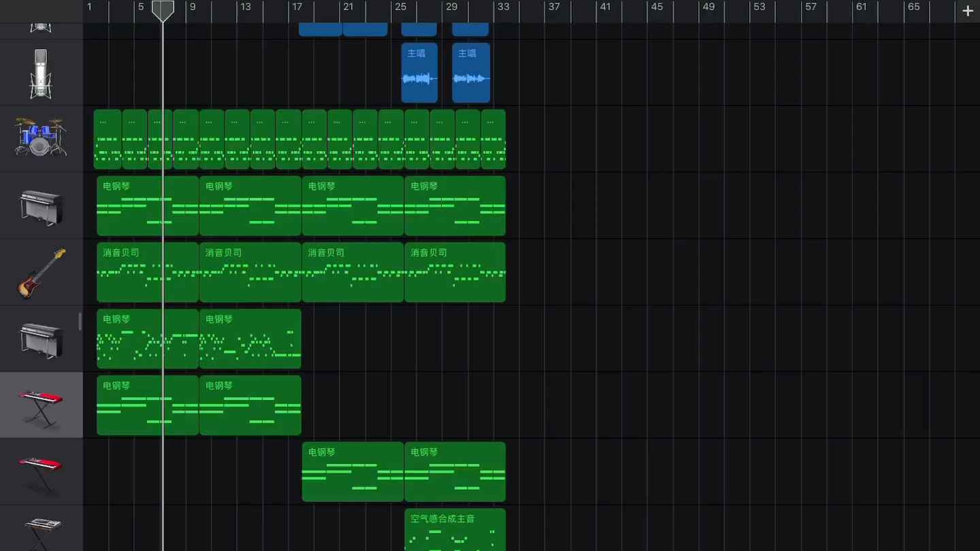This screenshot has height=551, width=980.
Task: Tap bar 25 on the ruler
Action: coord(400,7)
